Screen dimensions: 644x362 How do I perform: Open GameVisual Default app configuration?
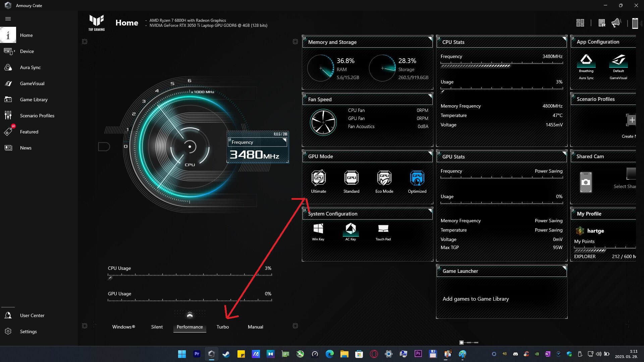[x=618, y=67]
